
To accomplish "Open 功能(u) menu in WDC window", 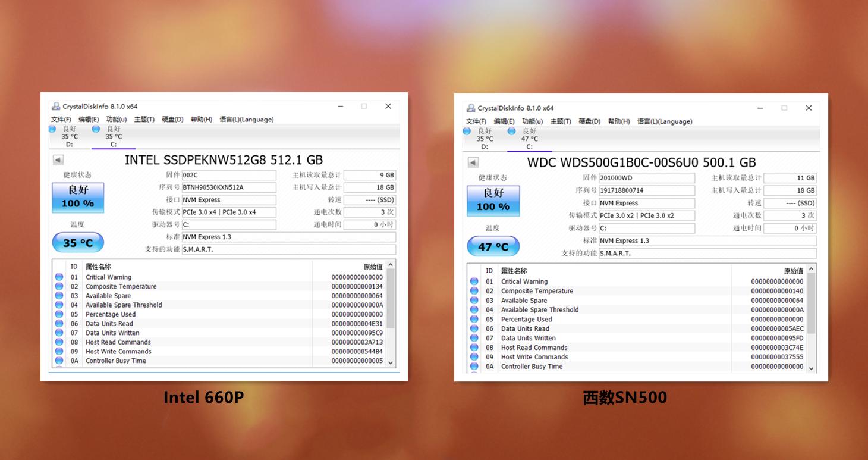I will [x=533, y=121].
